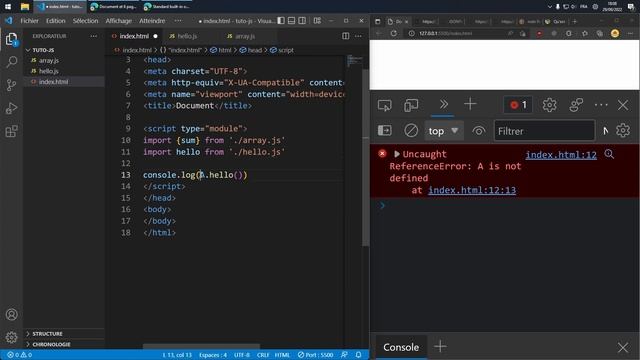Click errors and warnings count in status bar
The image size is (640, 360).
[20, 355]
